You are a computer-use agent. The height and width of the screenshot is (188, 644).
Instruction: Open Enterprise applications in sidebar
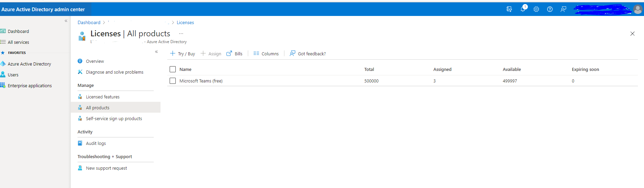[30, 86]
